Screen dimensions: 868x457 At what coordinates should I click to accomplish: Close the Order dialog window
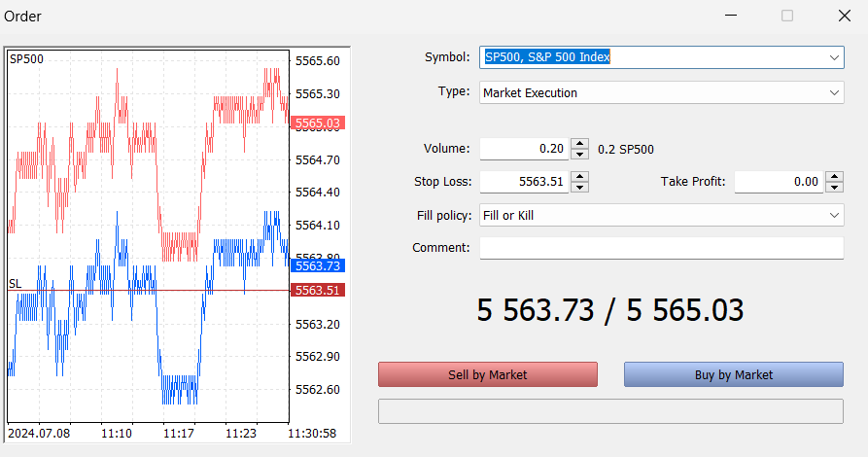tap(844, 16)
